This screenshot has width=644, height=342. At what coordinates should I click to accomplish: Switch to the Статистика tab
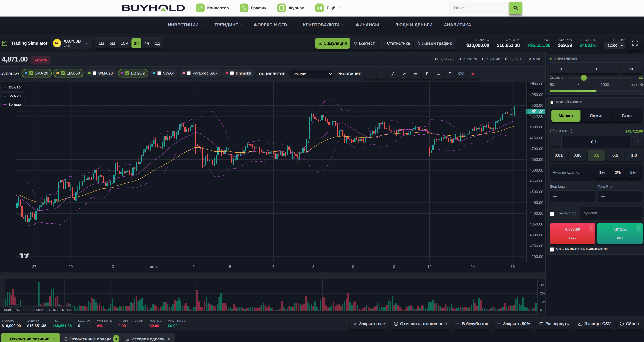coord(396,43)
